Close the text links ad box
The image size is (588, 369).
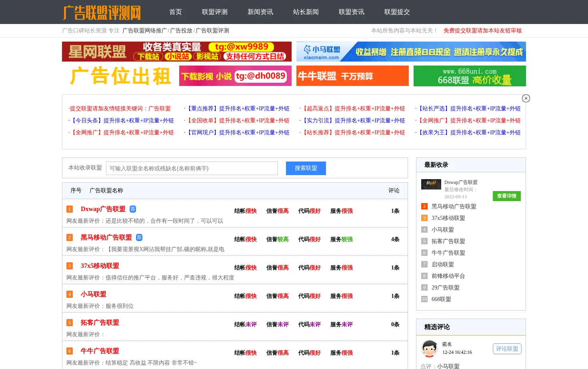point(526,98)
